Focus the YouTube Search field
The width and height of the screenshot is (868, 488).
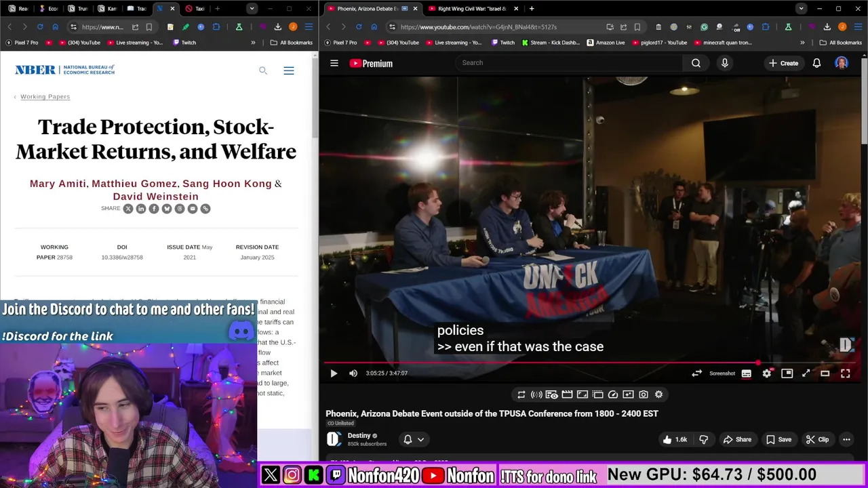570,63
